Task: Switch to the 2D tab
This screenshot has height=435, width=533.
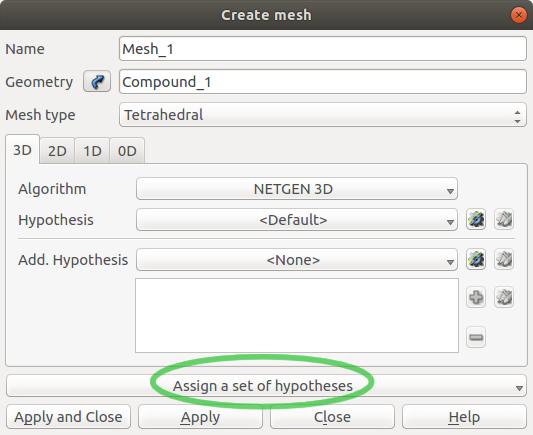Action: click(x=57, y=151)
